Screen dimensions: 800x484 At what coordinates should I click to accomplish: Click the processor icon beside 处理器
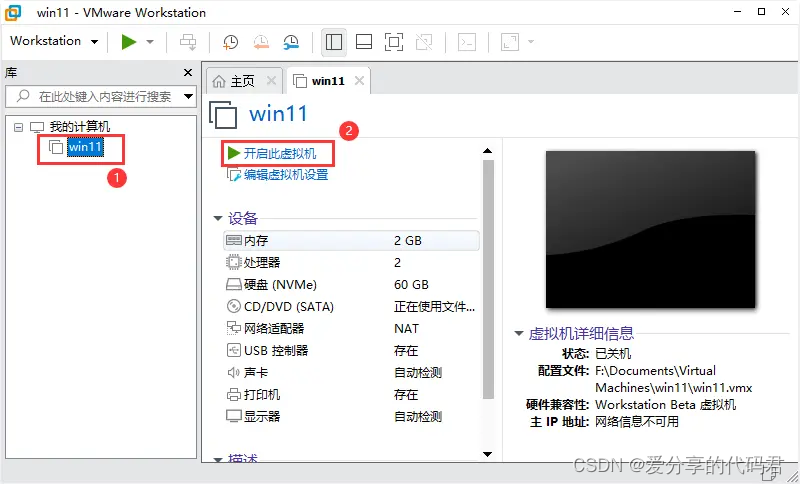pos(233,262)
